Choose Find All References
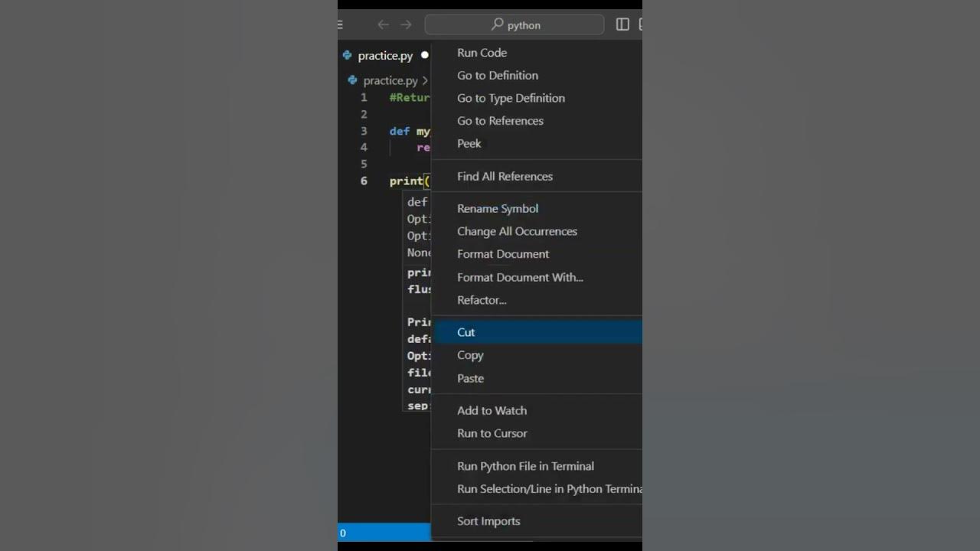Screen dimensions: 980x551 (x=505, y=176)
